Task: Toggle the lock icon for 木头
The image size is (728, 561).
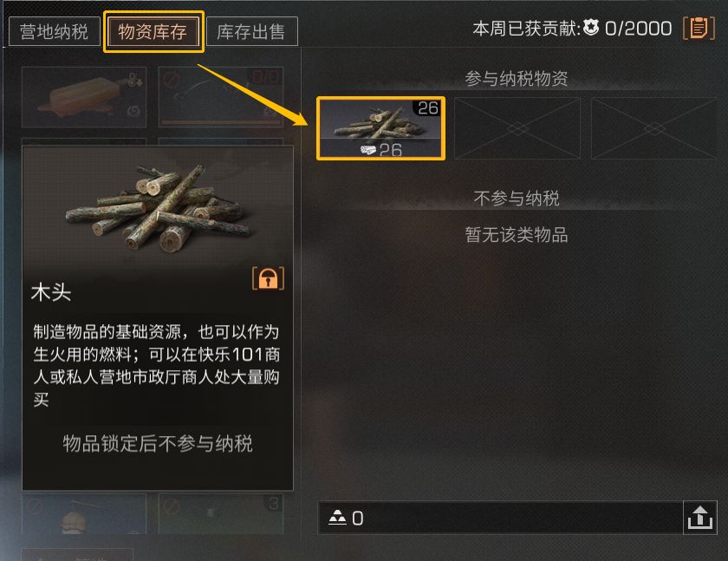Action: pyautogui.click(x=268, y=278)
